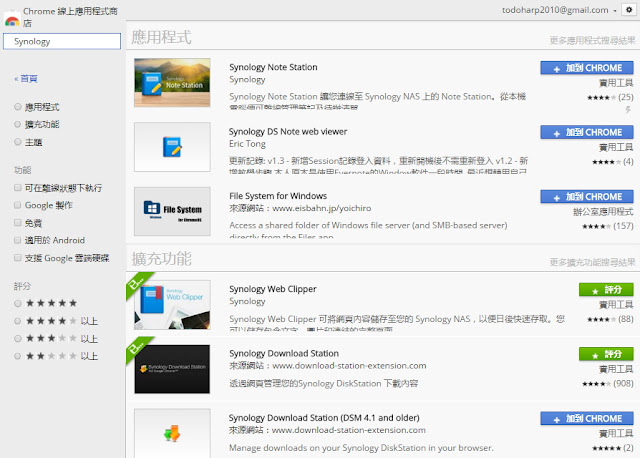Viewport: 640px width, 458px height.
Task: Enable the 支援 Google 雲端硬碟 checkbox
Action: point(18,258)
